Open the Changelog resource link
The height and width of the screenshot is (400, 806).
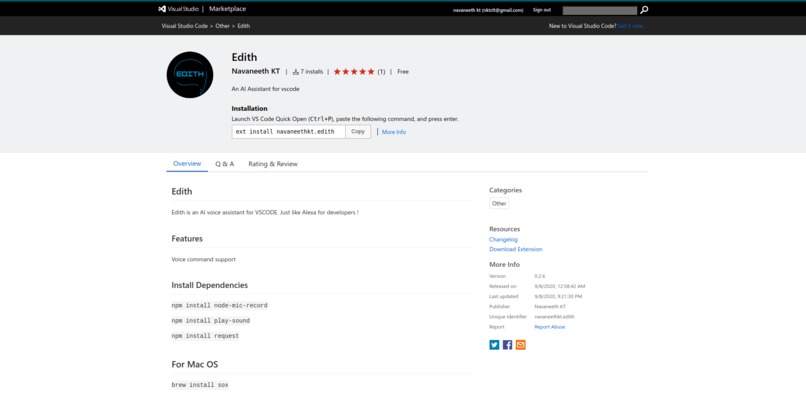(503, 240)
